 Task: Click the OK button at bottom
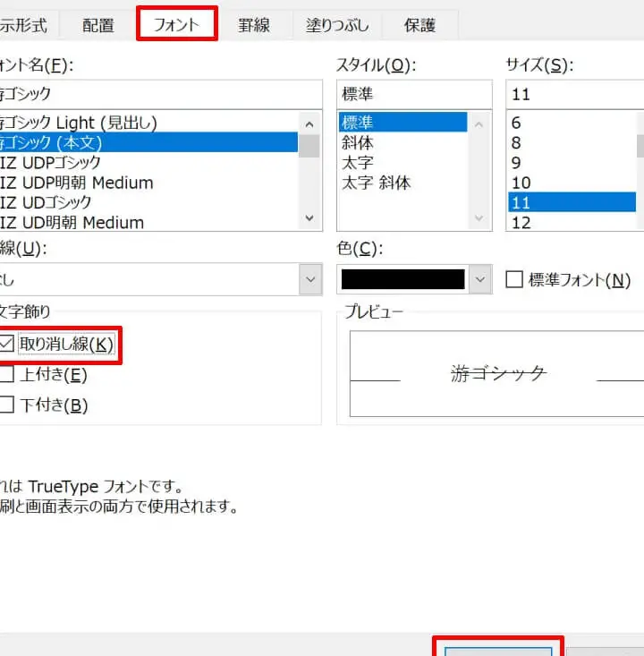[x=498, y=651]
